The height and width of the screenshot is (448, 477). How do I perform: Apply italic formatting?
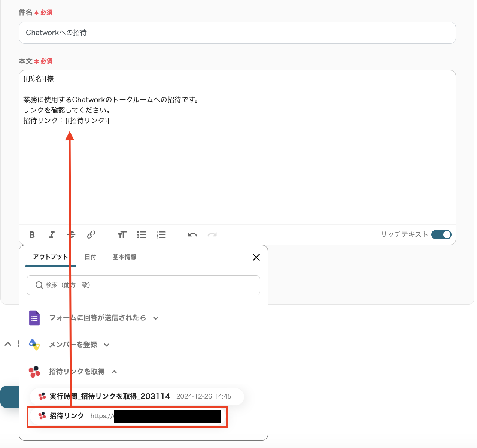(52, 235)
